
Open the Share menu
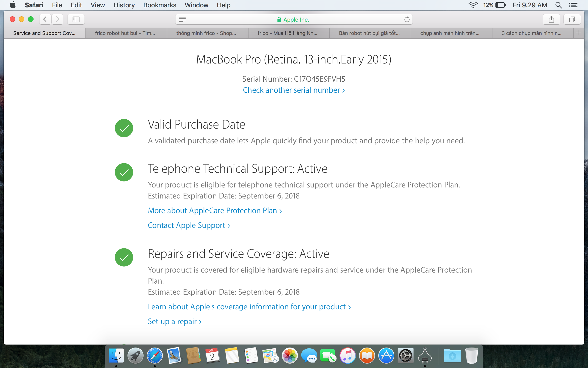[x=551, y=19]
